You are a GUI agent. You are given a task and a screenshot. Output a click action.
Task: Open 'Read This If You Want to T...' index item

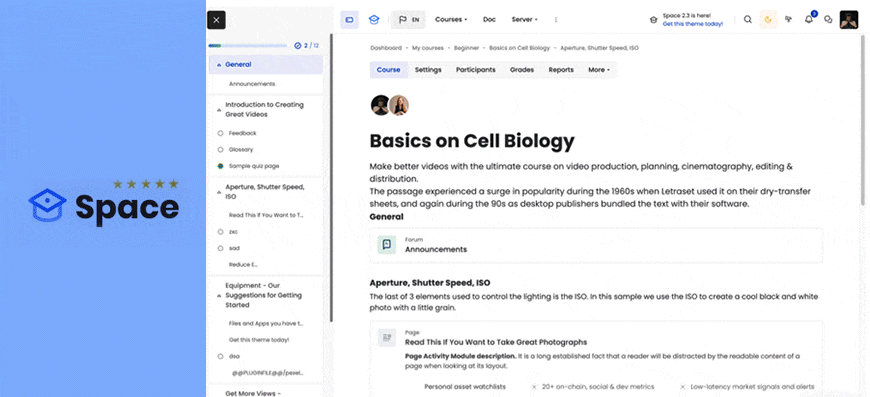[x=266, y=215]
